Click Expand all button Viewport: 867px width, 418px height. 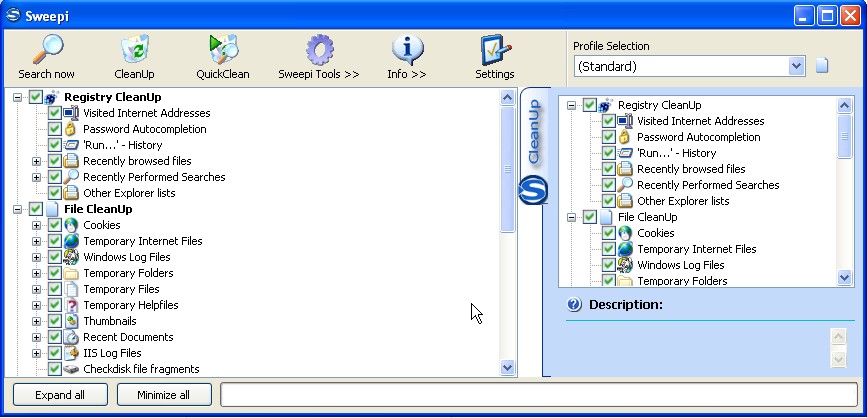[x=60, y=395]
